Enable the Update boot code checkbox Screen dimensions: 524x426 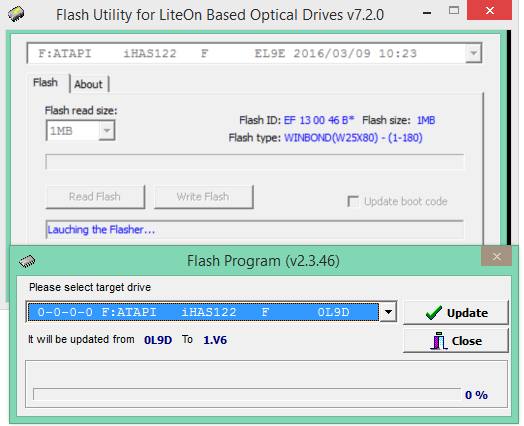tap(353, 201)
